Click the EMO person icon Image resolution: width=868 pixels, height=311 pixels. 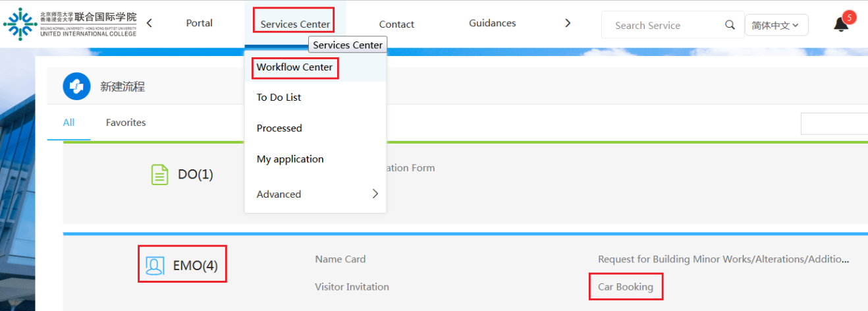tap(154, 266)
